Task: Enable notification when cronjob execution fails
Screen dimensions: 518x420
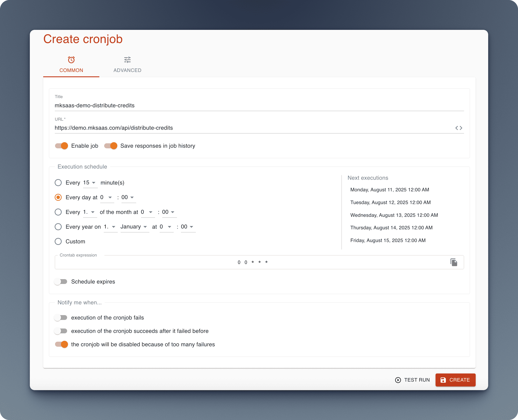Action: click(x=61, y=318)
